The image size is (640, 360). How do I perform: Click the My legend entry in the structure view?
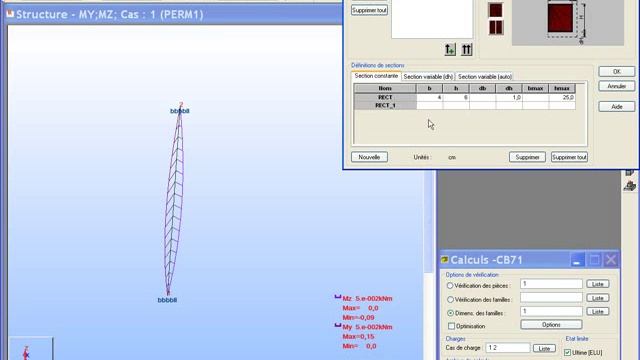[367, 327]
